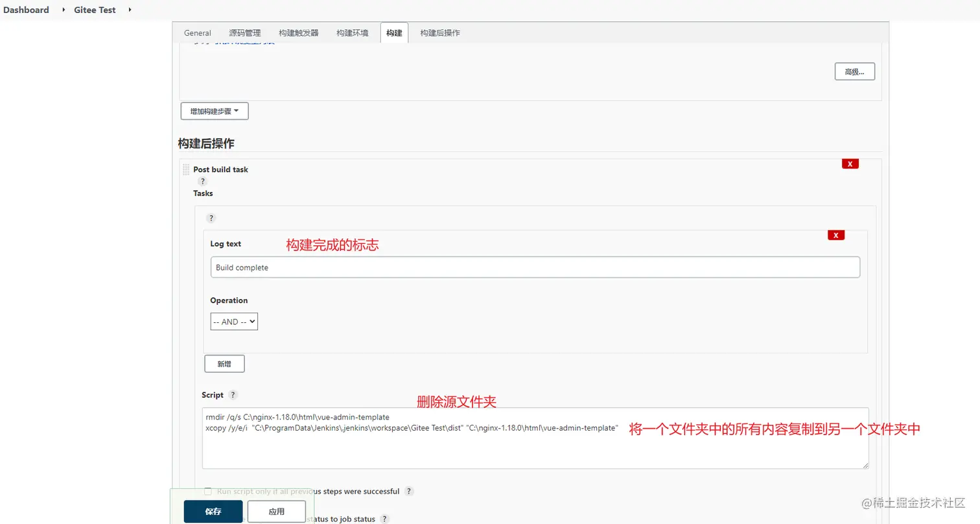980x524 pixels.
Task: Click the 高级... button
Action: tap(855, 72)
